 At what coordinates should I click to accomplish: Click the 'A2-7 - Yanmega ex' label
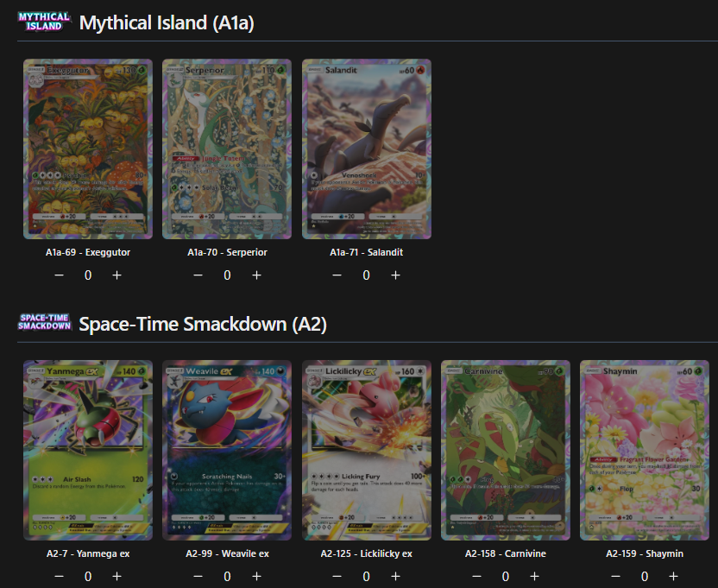point(88,553)
